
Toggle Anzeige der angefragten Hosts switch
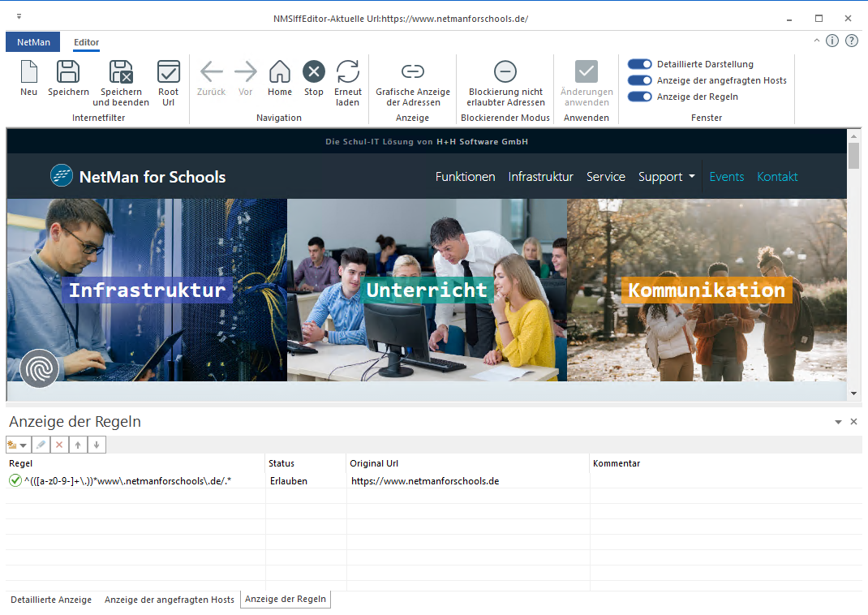click(640, 80)
